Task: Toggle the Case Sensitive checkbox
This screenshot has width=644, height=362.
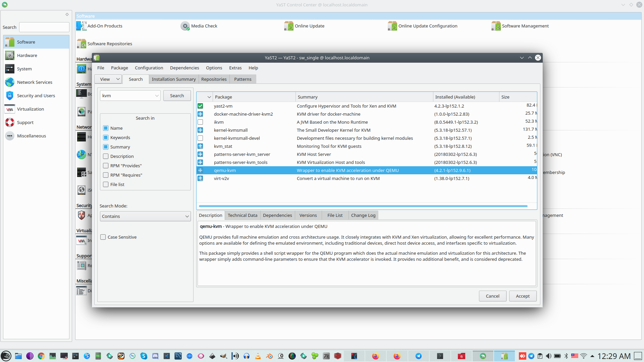Action: click(x=103, y=237)
